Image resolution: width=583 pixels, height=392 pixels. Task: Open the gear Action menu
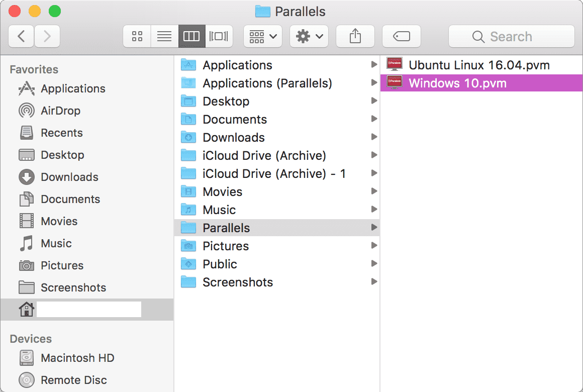tap(309, 36)
